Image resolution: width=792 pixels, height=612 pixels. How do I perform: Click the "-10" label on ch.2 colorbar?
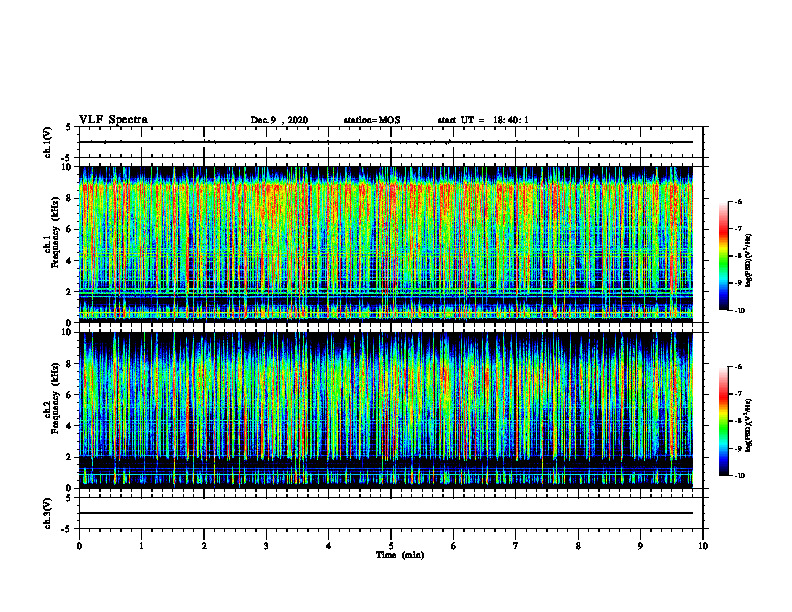(739, 475)
